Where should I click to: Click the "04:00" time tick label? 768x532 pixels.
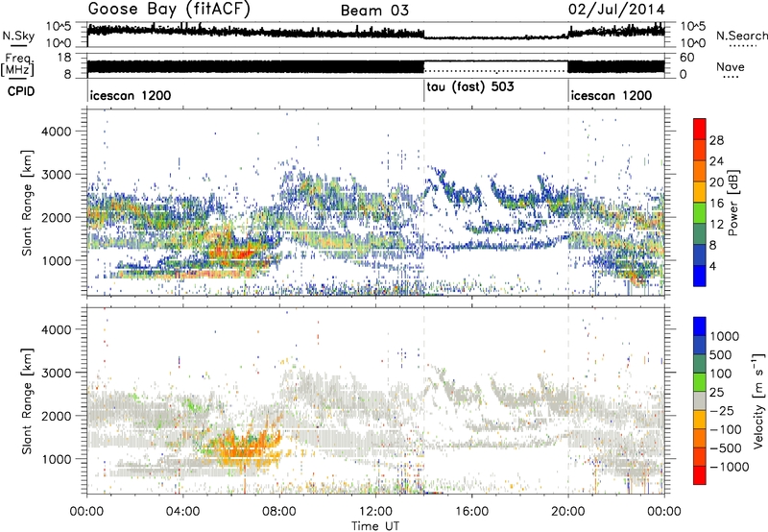click(182, 512)
